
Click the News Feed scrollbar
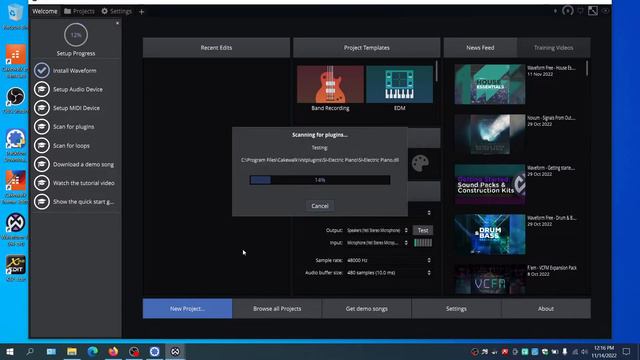(x=587, y=68)
